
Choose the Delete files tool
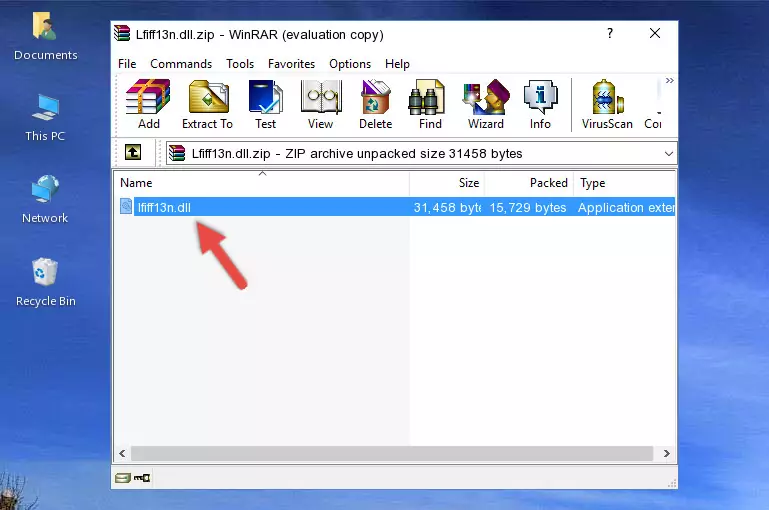point(376,104)
